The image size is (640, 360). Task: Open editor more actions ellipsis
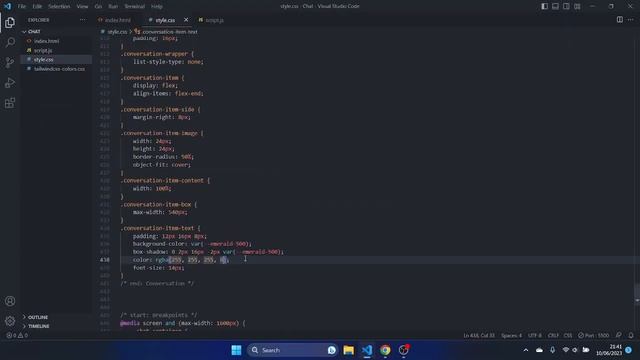631,20
